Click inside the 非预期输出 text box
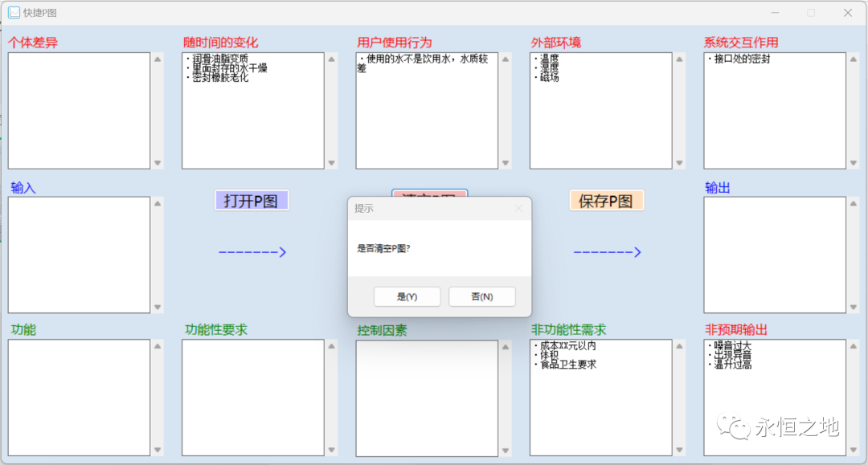The height and width of the screenshot is (465, 868). point(775,398)
